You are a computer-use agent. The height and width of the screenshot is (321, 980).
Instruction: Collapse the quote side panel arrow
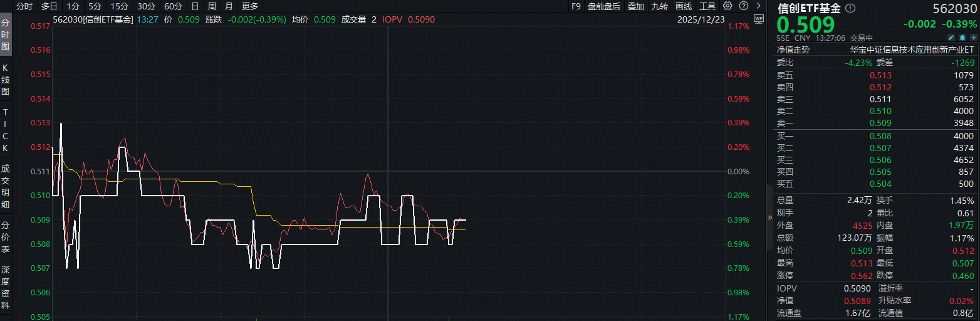pos(770,218)
